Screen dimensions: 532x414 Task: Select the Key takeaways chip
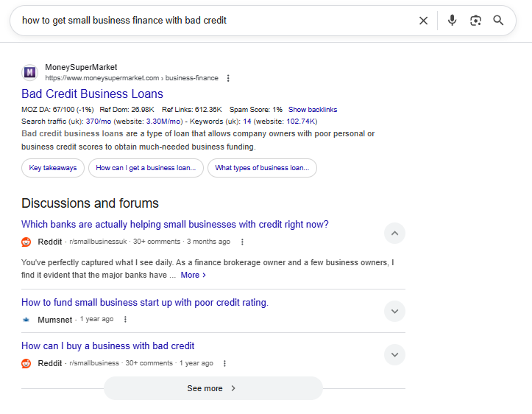click(53, 168)
